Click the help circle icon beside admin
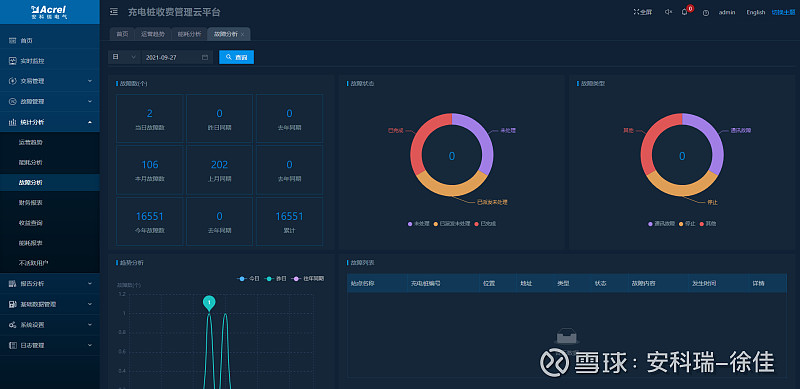 pyautogui.click(x=706, y=13)
